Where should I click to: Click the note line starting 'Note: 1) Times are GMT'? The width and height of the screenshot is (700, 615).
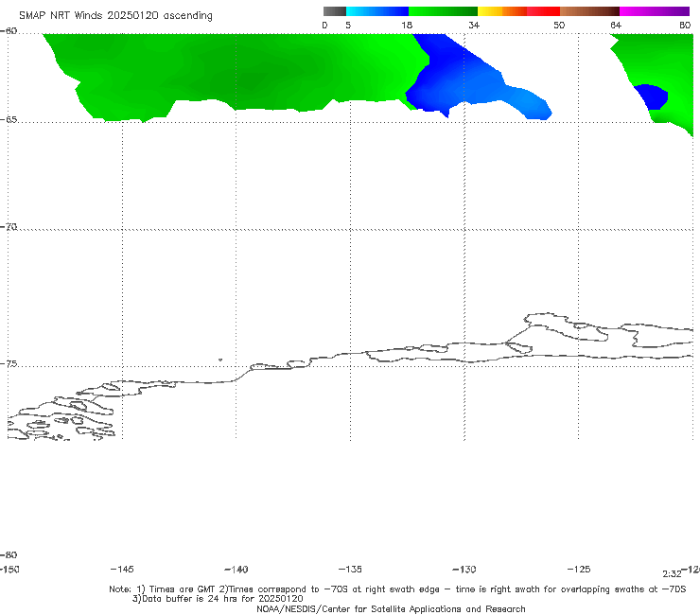(x=397, y=589)
